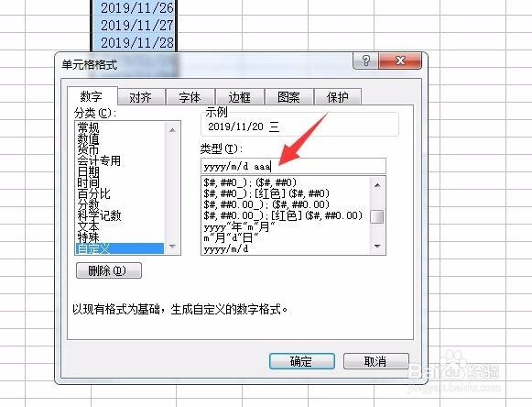
Task: Select the 数字 tab
Action: (92, 96)
